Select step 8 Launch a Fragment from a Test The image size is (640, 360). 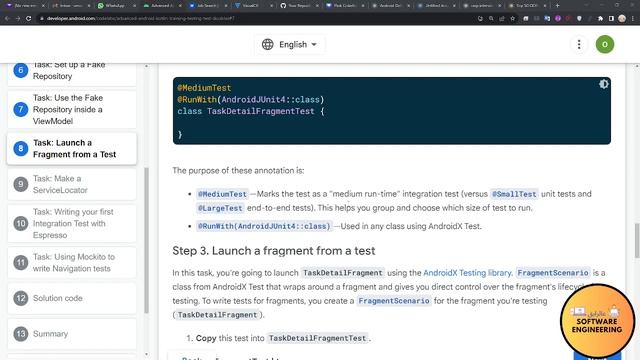tap(72, 149)
